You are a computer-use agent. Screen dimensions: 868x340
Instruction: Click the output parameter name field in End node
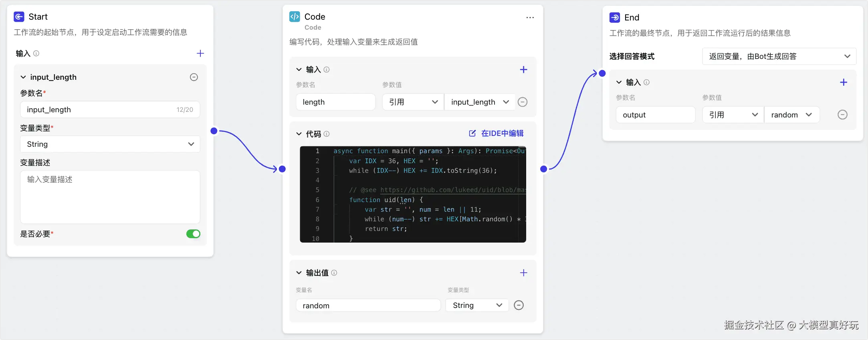click(655, 115)
